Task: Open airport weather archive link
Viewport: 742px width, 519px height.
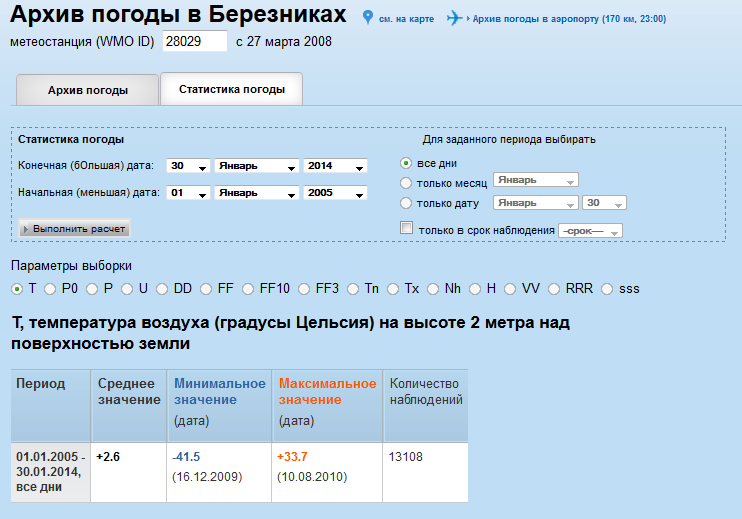Action: click(x=568, y=19)
